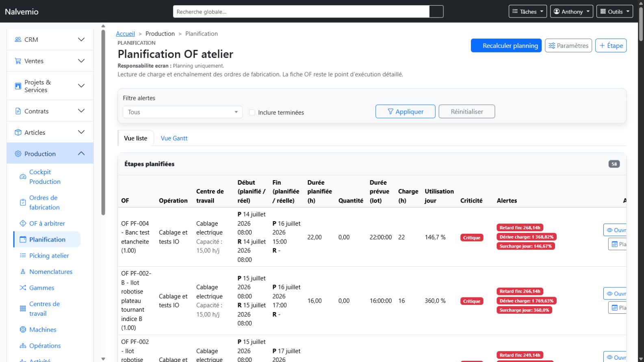
Task: Click the Critique badge for OF PF-002-B
Action: coord(472,301)
